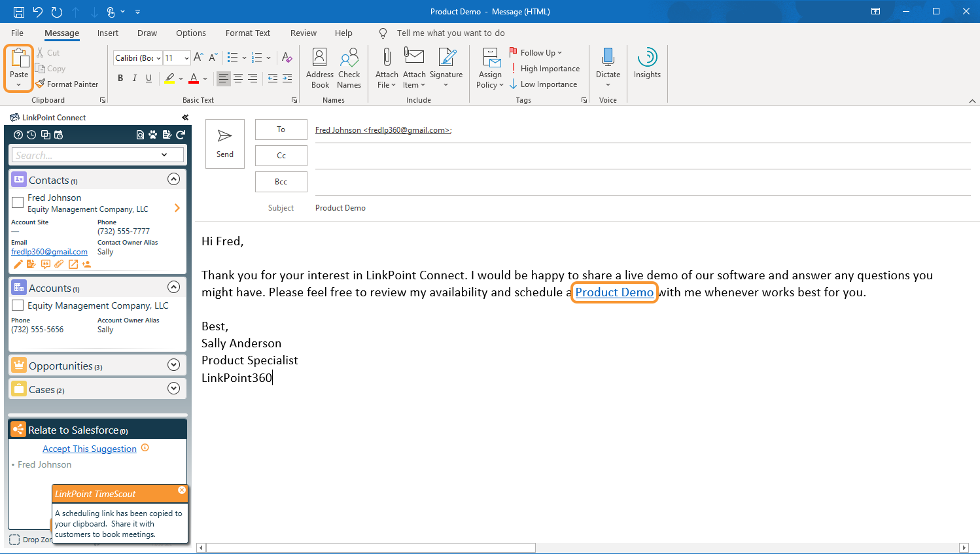Click the overlapping windows icon in LinkPoint toolbar

point(45,135)
